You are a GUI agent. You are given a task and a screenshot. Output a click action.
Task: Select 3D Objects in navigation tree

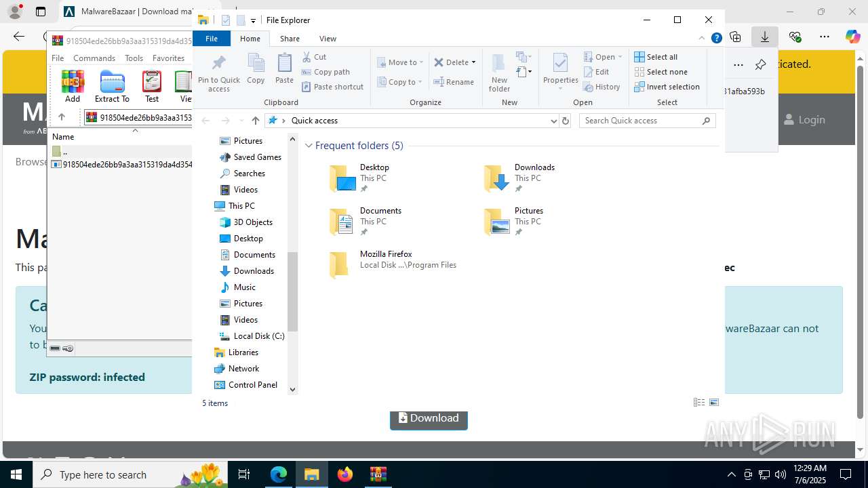tap(245, 222)
